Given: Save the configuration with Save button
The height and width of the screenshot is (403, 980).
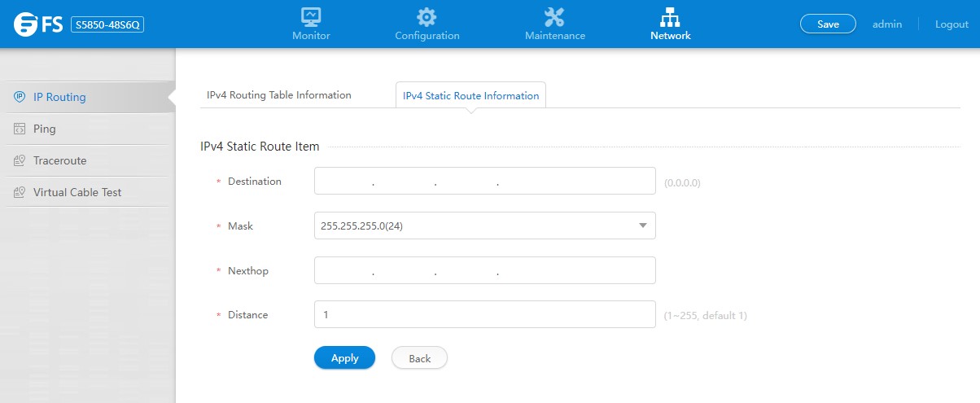Looking at the screenshot, I should point(828,24).
